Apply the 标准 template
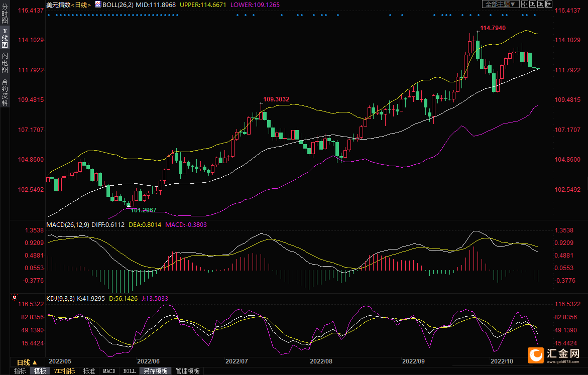 pyautogui.click(x=89, y=371)
